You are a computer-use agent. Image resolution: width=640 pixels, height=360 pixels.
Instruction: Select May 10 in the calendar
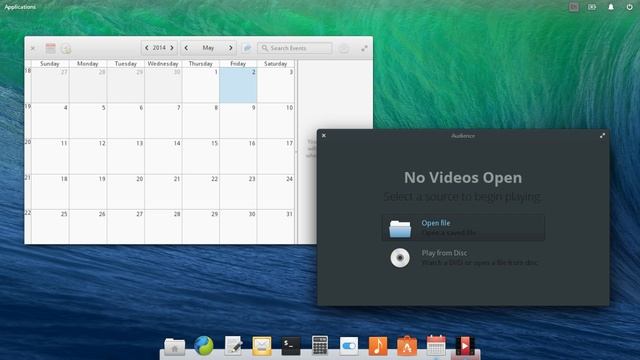[x=276, y=121]
